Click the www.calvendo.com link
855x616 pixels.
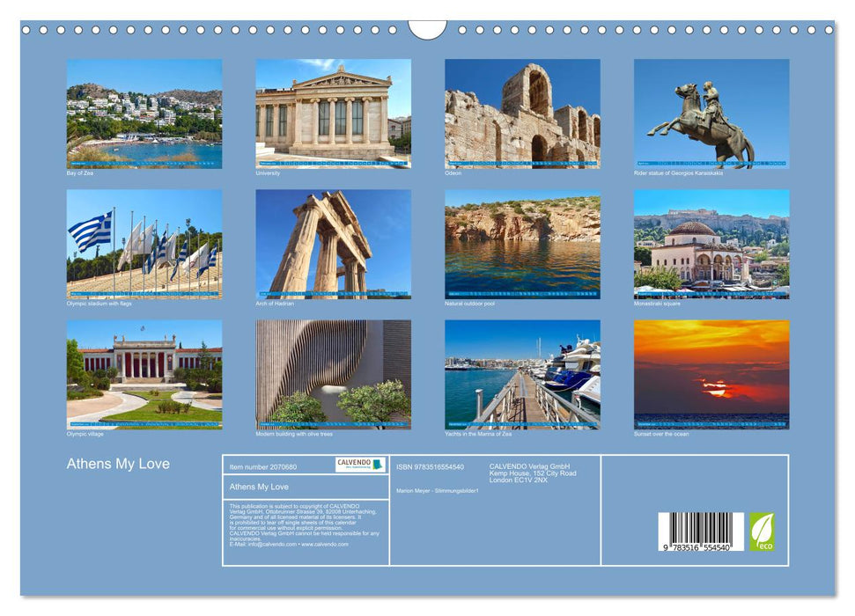[323, 544]
